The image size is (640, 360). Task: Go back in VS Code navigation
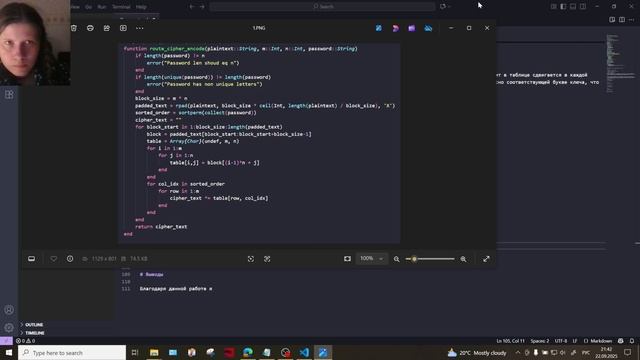tap(192, 7)
